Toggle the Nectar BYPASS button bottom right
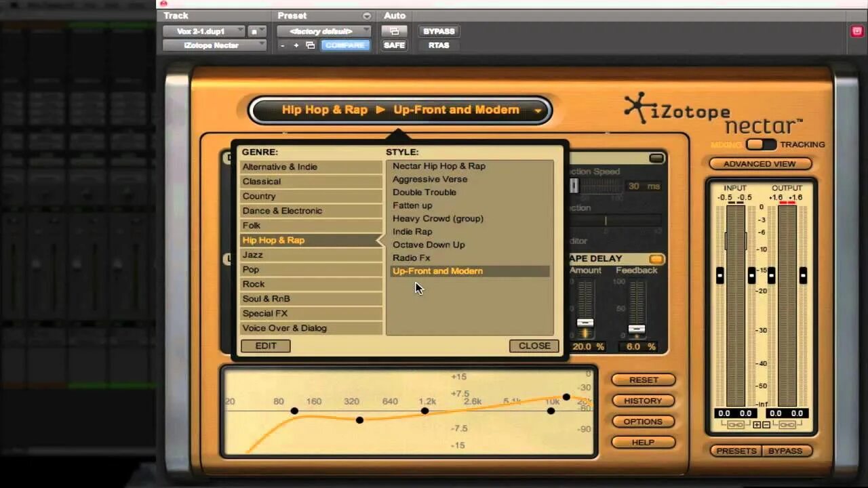Viewport: 868px width, 488px height. [x=785, y=451]
